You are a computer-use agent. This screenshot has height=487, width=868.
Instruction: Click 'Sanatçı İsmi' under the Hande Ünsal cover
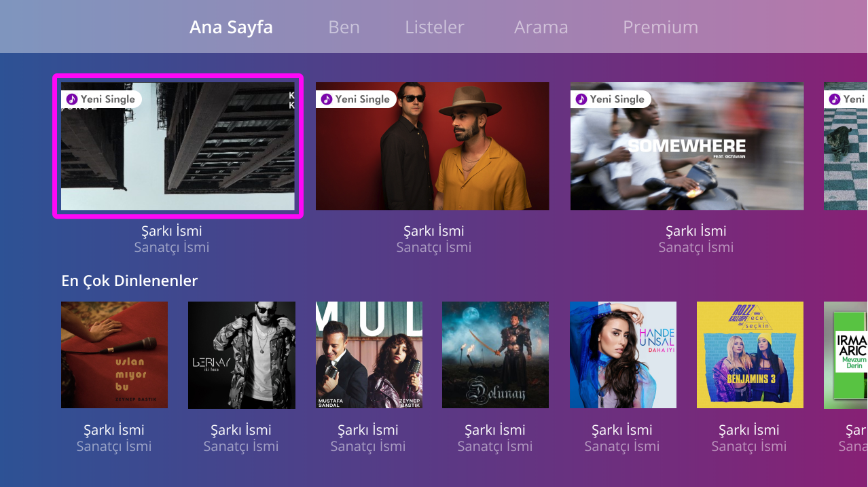tap(622, 446)
